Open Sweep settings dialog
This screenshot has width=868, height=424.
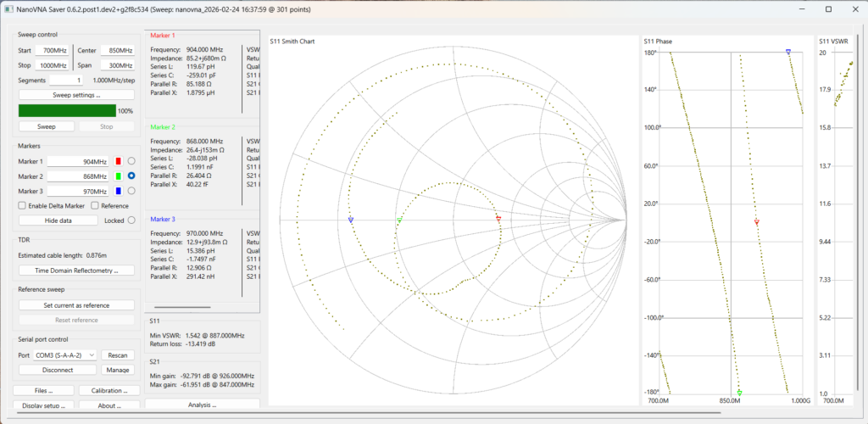point(76,95)
